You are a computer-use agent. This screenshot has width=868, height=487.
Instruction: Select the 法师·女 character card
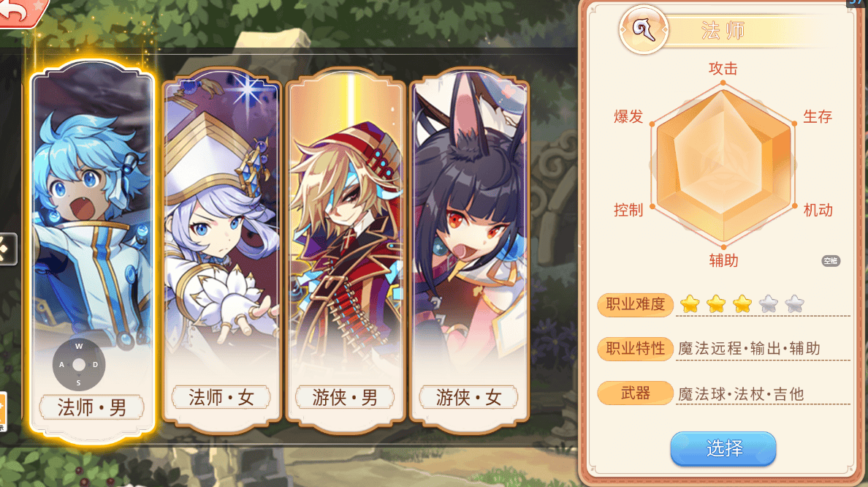pos(221,250)
